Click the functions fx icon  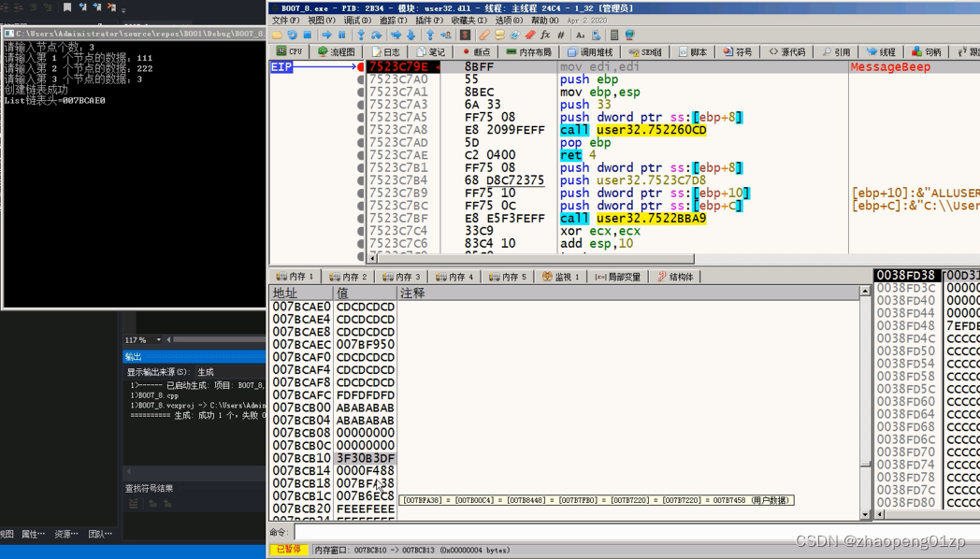[545, 35]
